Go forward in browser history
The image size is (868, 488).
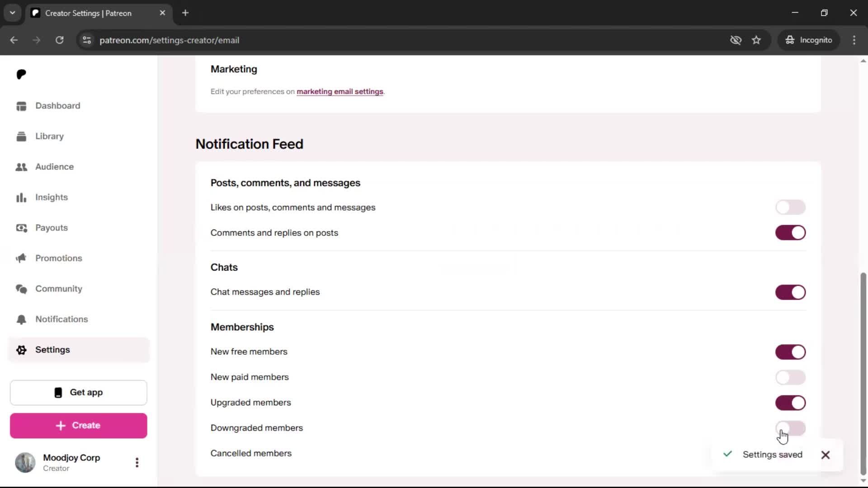coord(37,40)
